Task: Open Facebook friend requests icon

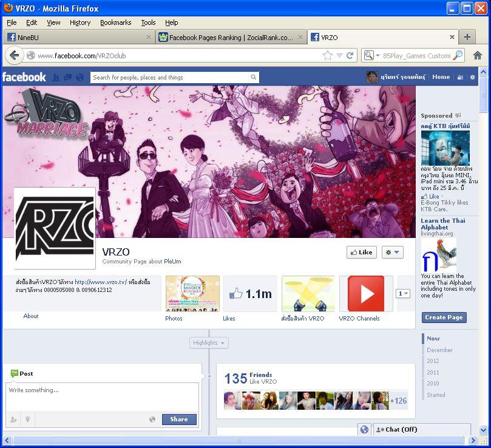Action: pyautogui.click(x=56, y=77)
